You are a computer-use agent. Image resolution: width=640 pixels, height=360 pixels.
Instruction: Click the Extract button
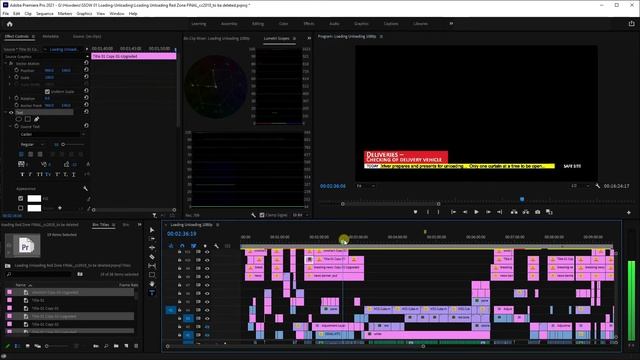click(x=526, y=212)
